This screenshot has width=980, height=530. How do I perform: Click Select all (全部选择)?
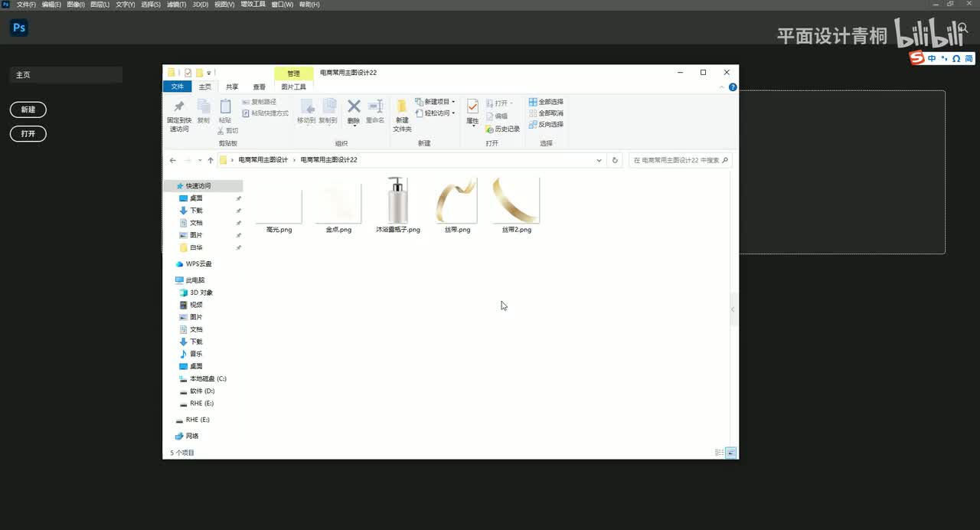point(546,102)
